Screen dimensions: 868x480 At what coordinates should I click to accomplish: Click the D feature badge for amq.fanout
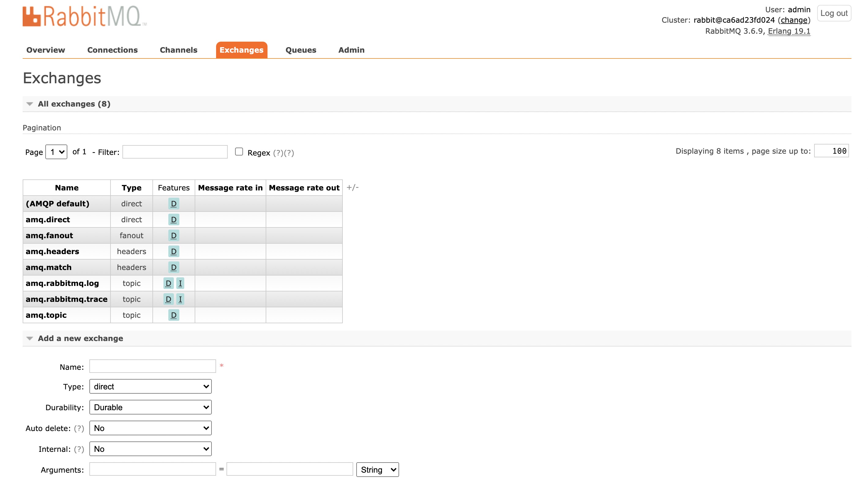(174, 236)
